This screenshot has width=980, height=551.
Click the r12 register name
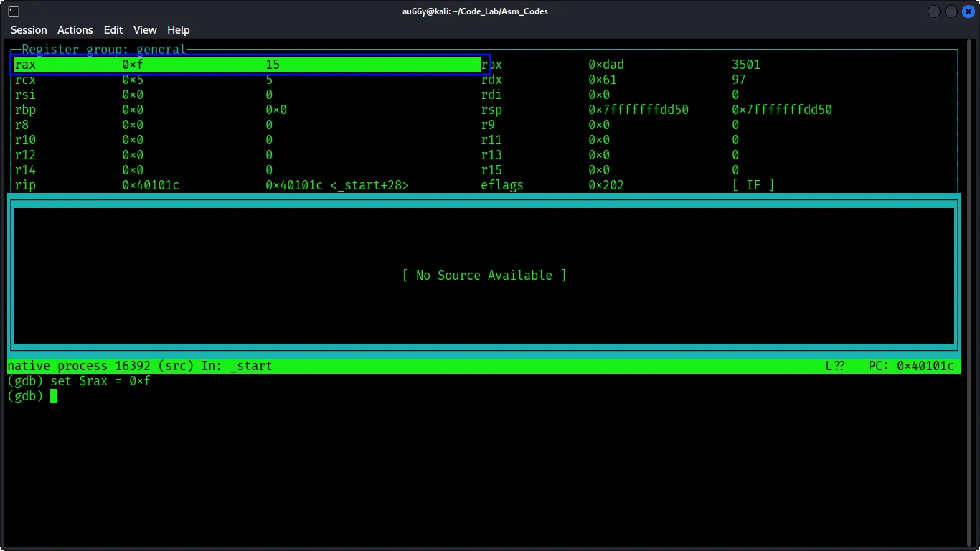click(25, 155)
